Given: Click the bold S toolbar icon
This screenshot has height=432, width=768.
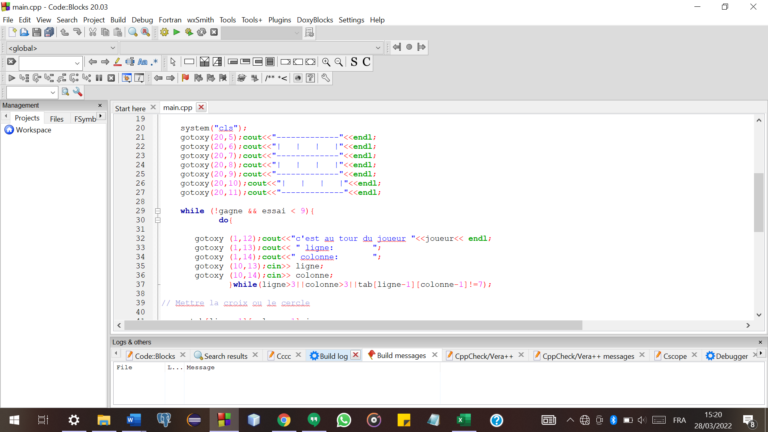Looking at the screenshot, I should point(353,62).
